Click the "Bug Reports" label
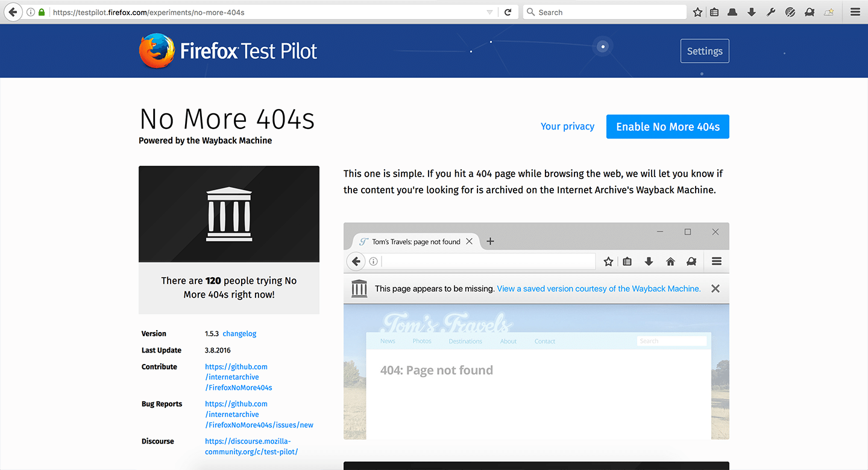Viewport: 868px width, 470px height. click(162, 404)
